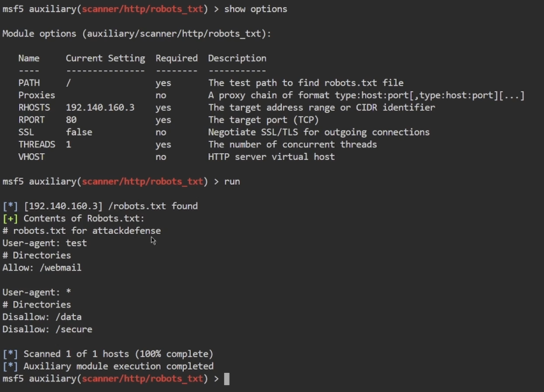The height and width of the screenshot is (392, 544).
Task: Click the RHOSTS value 192.140.160.3
Action: (100, 108)
